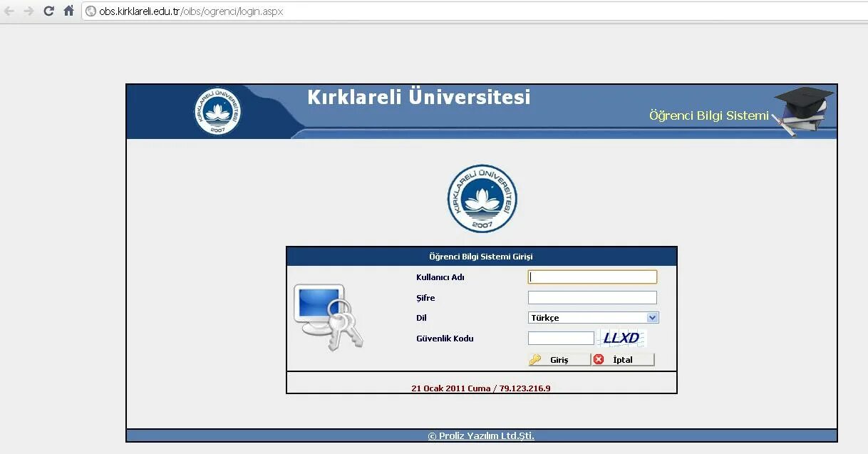The width and height of the screenshot is (868, 454).
Task: Click the Güvenlik Kodu input box
Action: [x=561, y=339]
